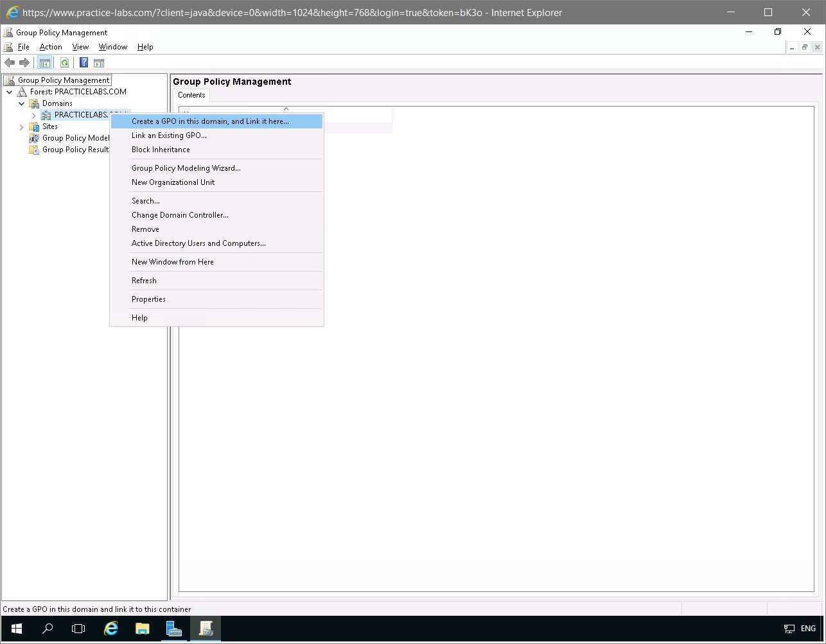Click the Back arrow navigation icon

pos(10,62)
